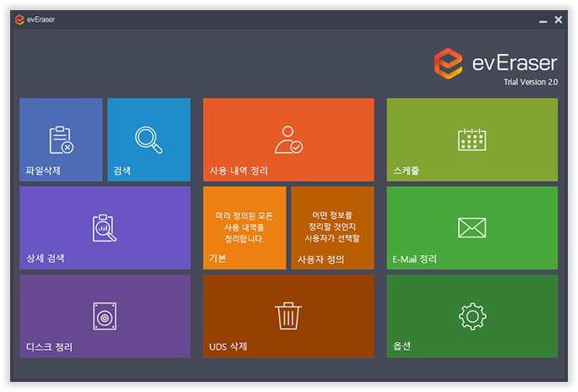Select the 사용자 정의 cleanup tile
The image size is (578, 392).
332,228
